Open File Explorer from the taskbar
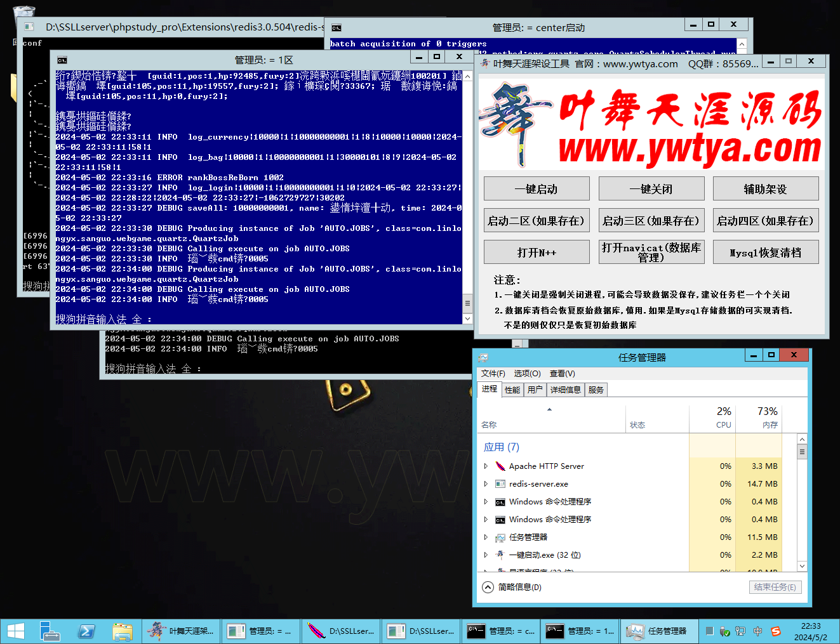 (123, 631)
